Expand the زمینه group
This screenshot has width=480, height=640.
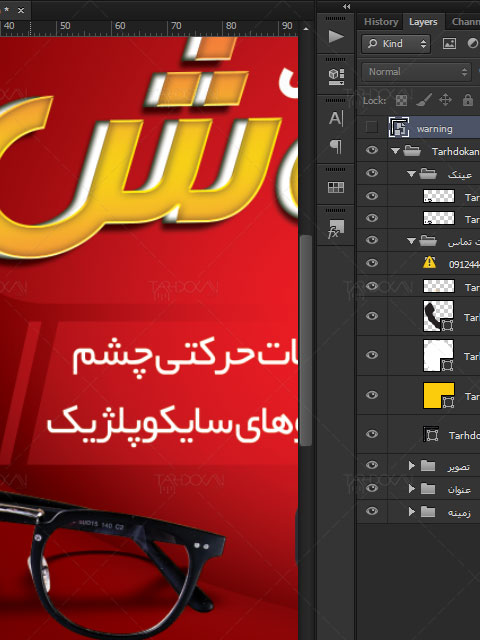click(x=412, y=511)
